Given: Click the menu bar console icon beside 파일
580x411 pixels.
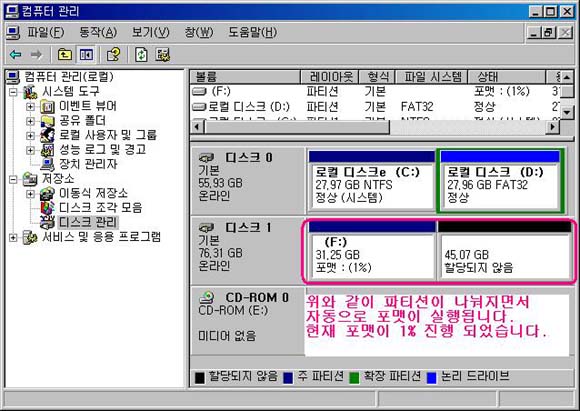Looking at the screenshot, I should 13,33.
